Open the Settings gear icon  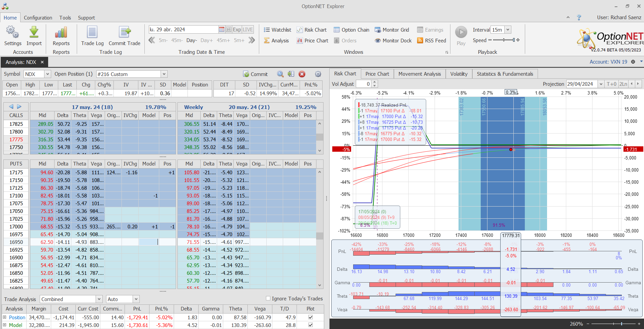point(12,32)
